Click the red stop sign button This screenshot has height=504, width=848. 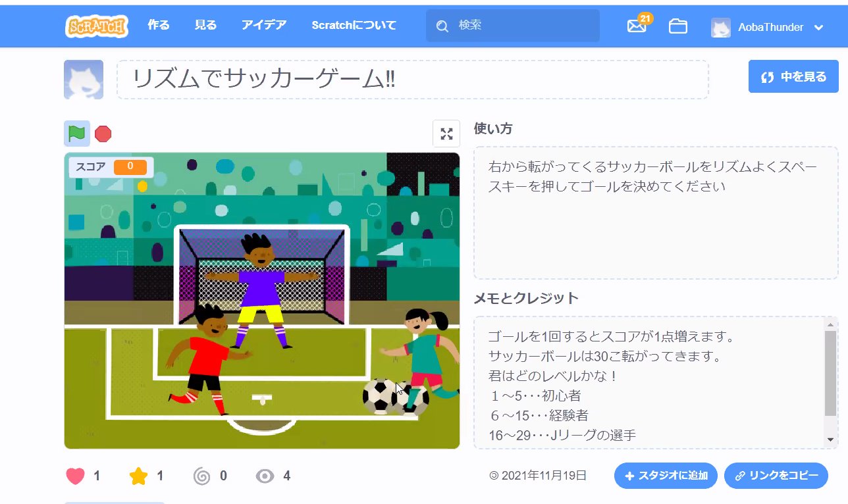[x=103, y=134]
